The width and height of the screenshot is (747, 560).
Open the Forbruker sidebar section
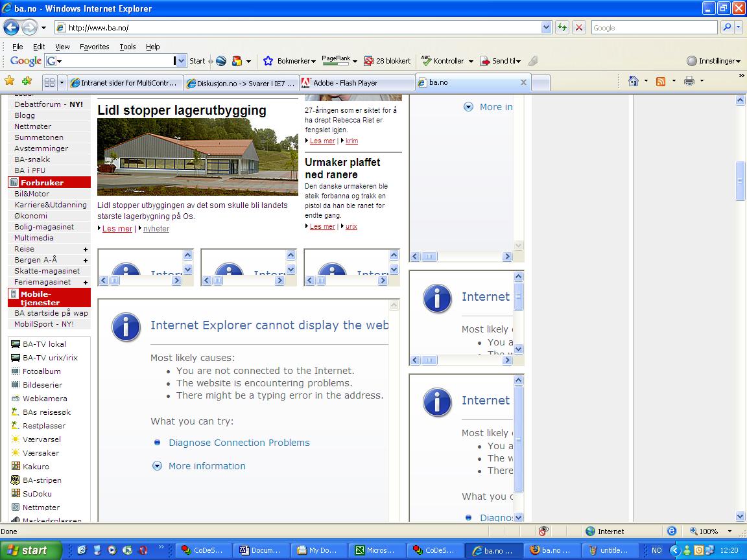click(49, 182)
